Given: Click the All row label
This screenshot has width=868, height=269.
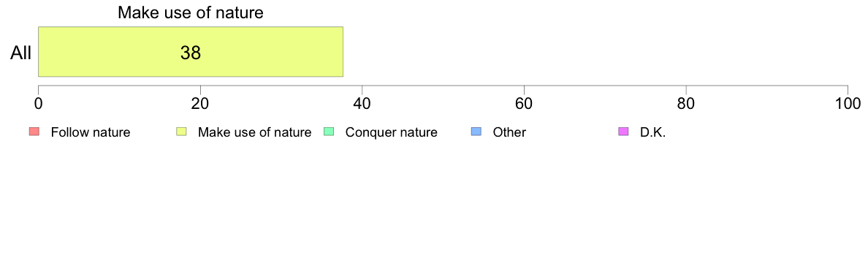Looking at the screenshot, I should point(21,53).
